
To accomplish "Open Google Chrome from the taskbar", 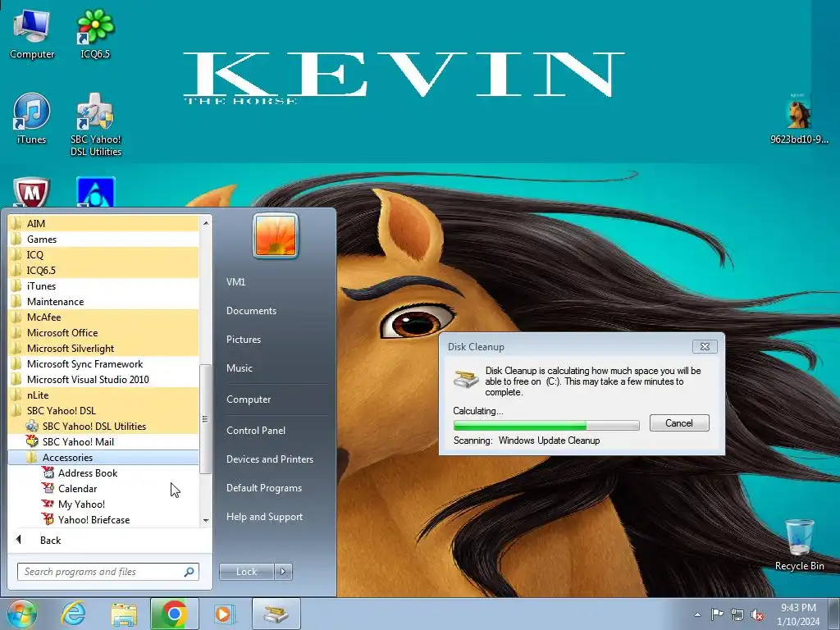I will pyautogui.click(x=174, y=614).
